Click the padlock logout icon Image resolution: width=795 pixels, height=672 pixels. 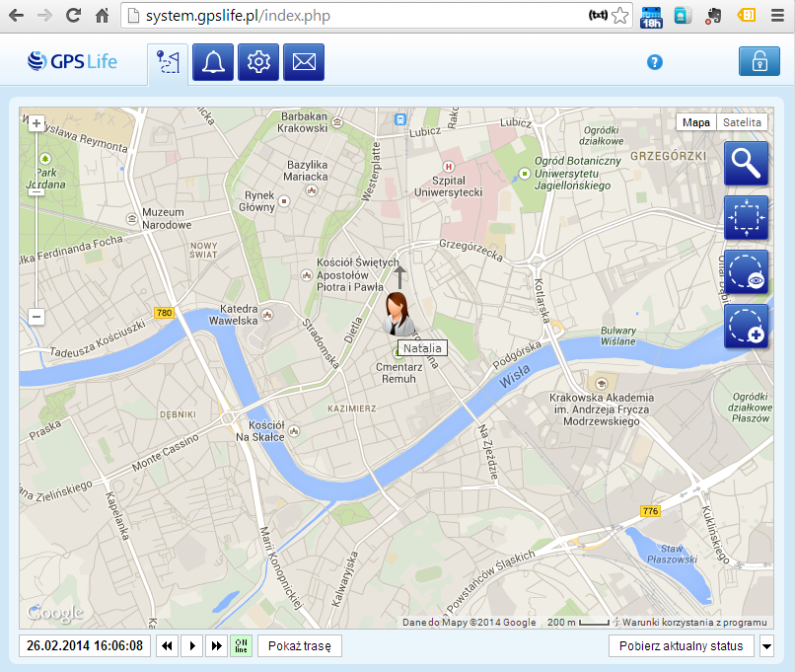[759, 61]
